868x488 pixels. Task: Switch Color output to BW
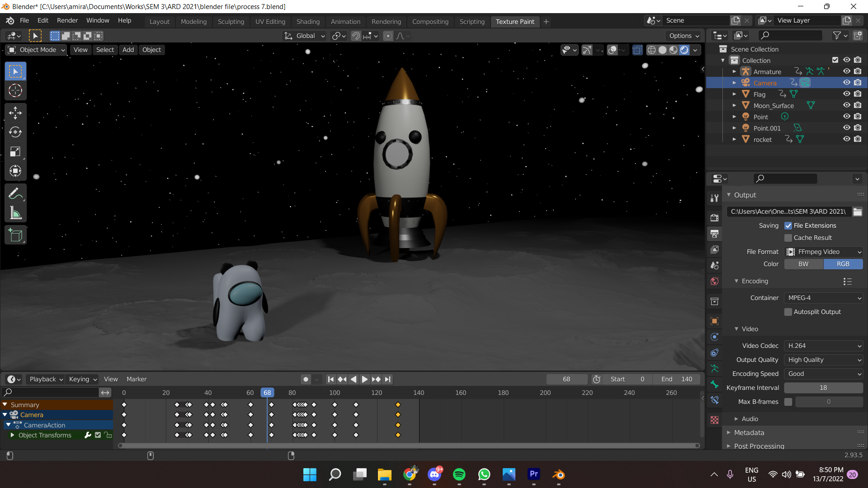(x=803, y=264)
